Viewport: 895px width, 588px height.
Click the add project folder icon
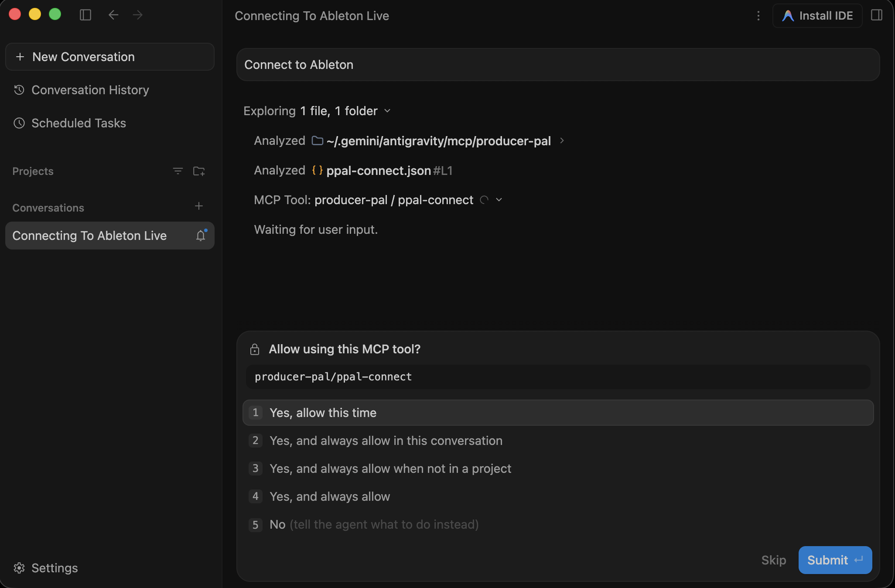(199, 171)
